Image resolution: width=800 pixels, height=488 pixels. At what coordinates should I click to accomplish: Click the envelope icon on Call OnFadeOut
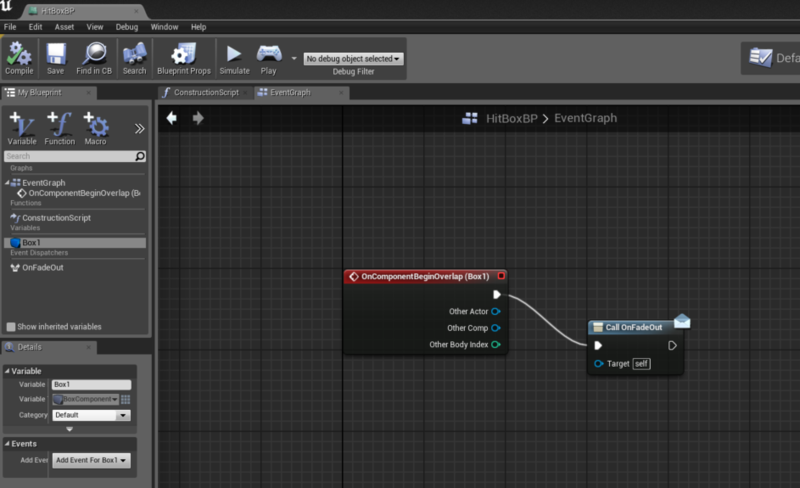pos(682,322)
